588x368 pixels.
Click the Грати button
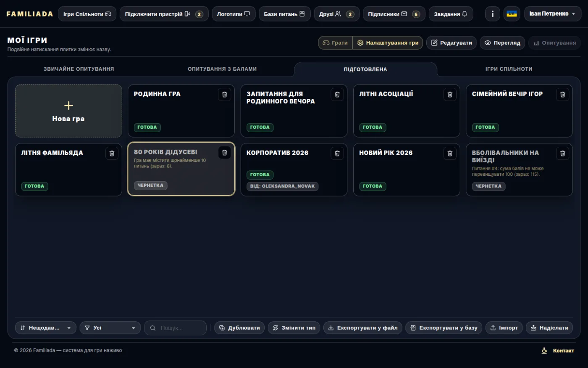tap(335, 43)
